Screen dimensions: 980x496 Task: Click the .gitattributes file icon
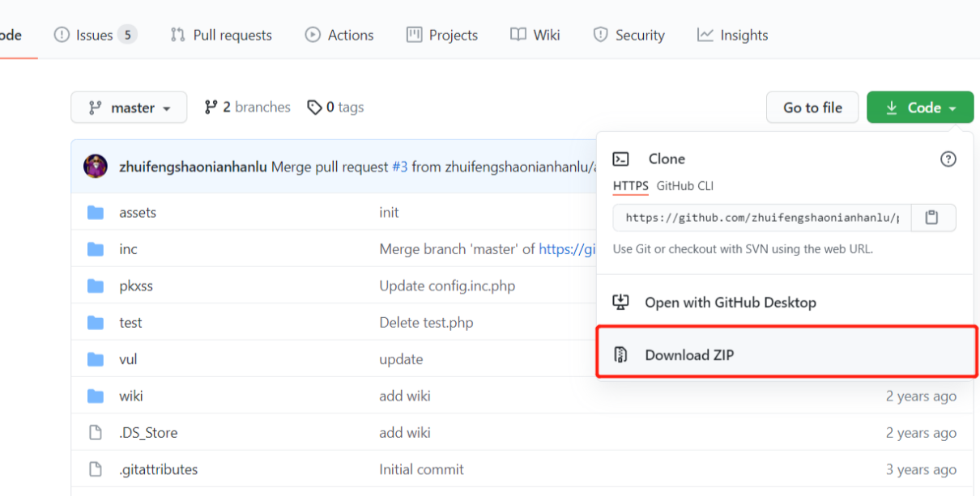click(96, 469)
